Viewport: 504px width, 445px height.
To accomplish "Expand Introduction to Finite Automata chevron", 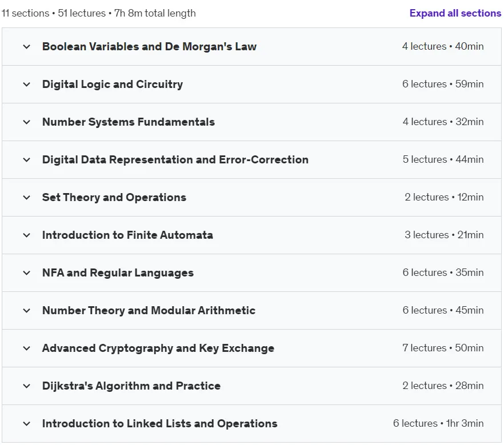I will [x=27, y=235].
